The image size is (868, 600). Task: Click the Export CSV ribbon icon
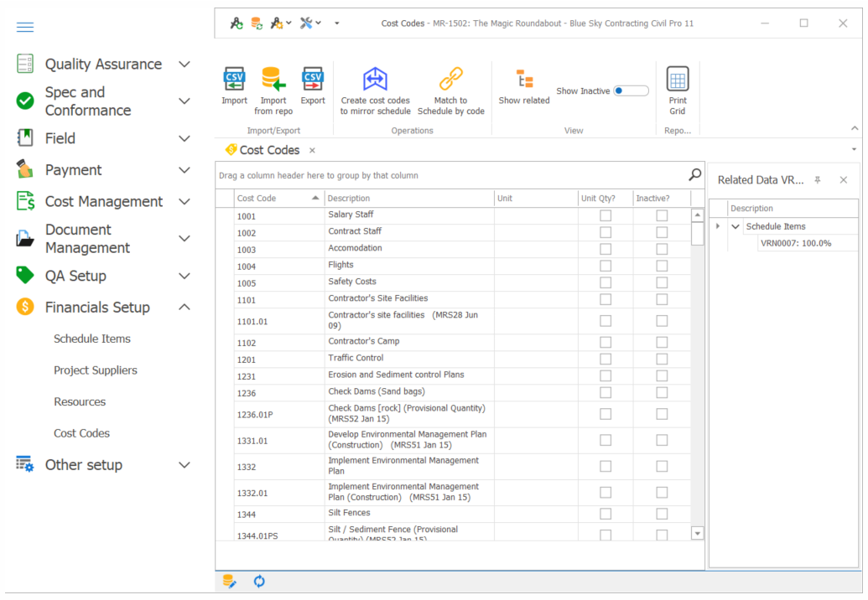pos(313,79)
